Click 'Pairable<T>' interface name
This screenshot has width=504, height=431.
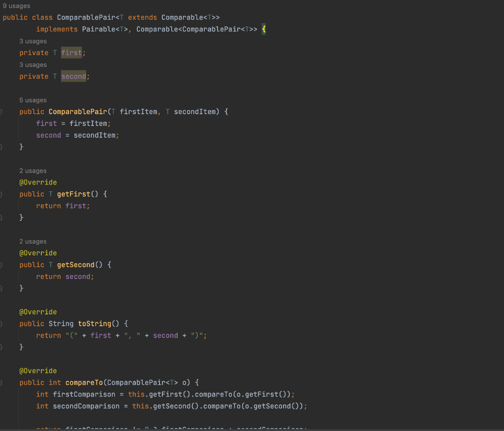tap(105, 29)
